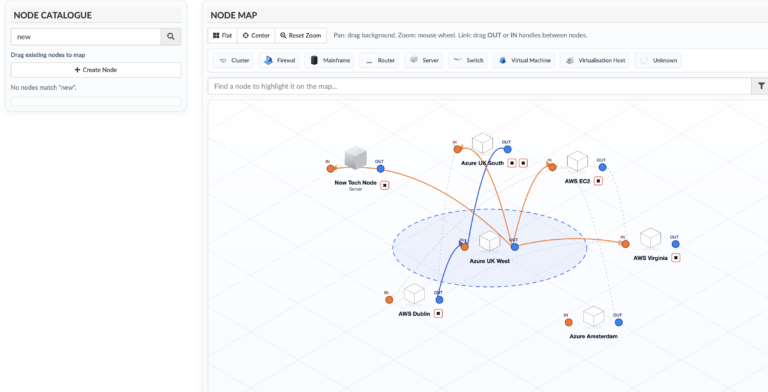Click the blue OUT handle of AWS Virginia

pyautogui.click(x=675, y=244)
